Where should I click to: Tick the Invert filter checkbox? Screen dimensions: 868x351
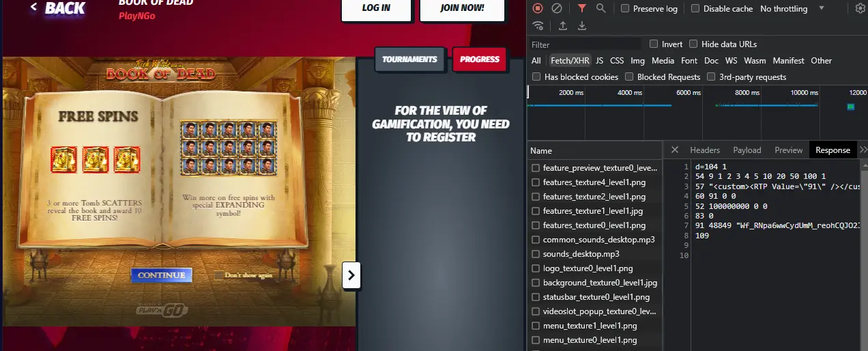(x=654, y=44)
